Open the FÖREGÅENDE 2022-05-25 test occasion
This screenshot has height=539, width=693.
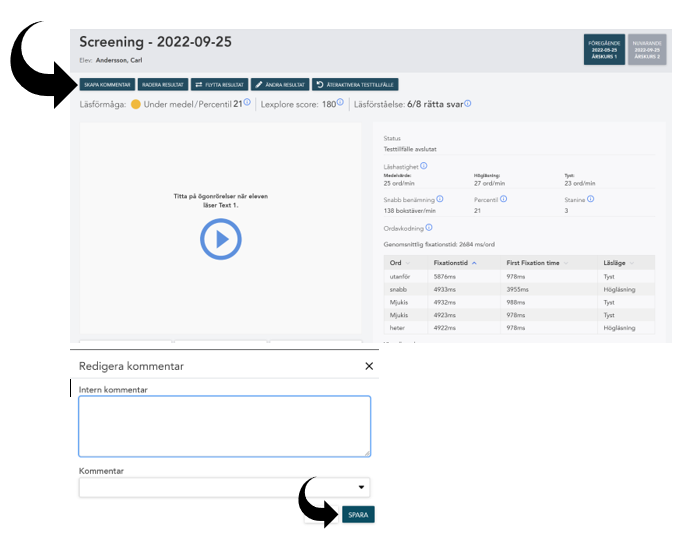pos(604,49)
